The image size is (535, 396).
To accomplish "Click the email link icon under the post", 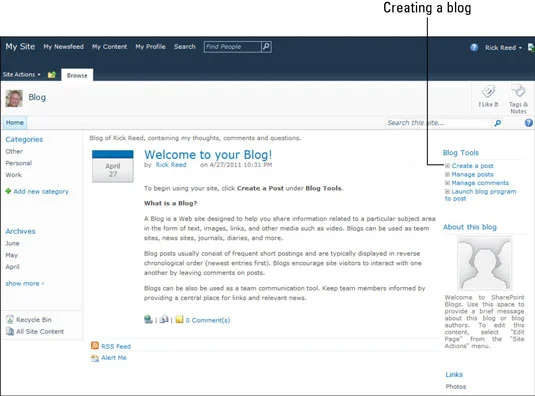I will (164, 320).
